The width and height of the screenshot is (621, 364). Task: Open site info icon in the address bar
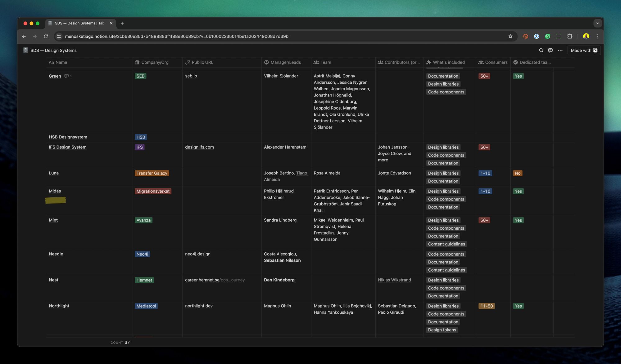point(59,36)
